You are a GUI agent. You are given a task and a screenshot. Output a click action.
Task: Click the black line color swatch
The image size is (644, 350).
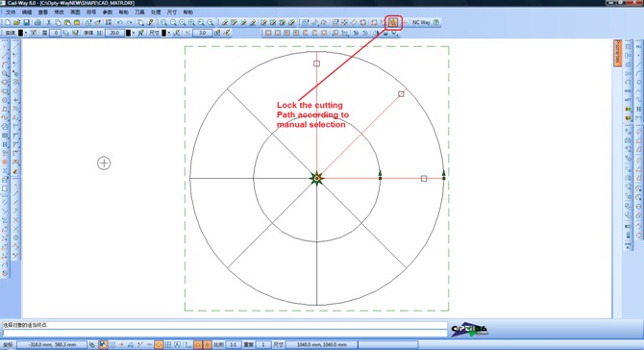click(x=20, y=33)
